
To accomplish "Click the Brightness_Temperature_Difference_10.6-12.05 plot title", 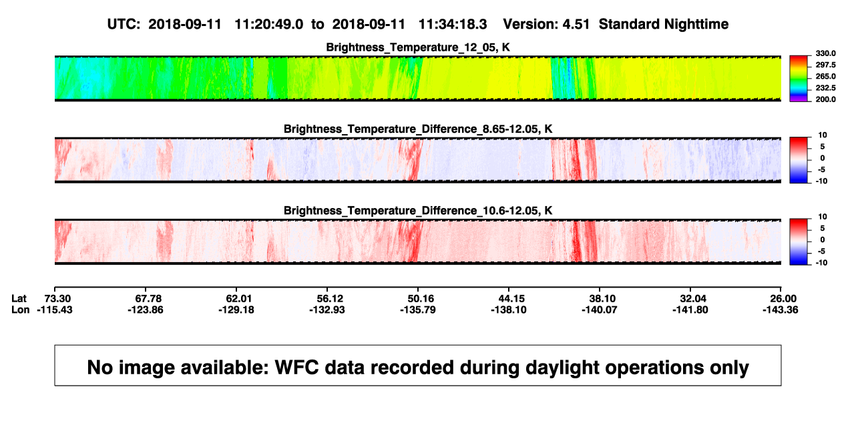I will click(x=418, y=211).
